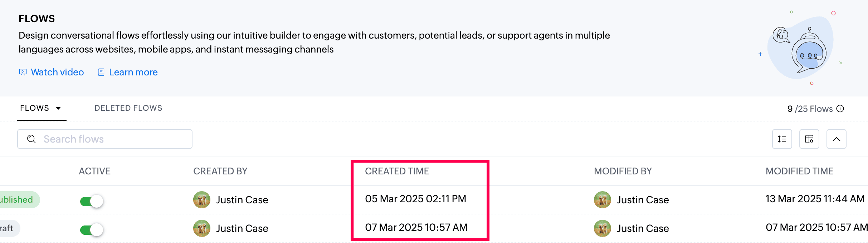The image size is (868, 243).
Task: Click Justin Case avatar in first Created By row
Action: click(x=202, y=200)
